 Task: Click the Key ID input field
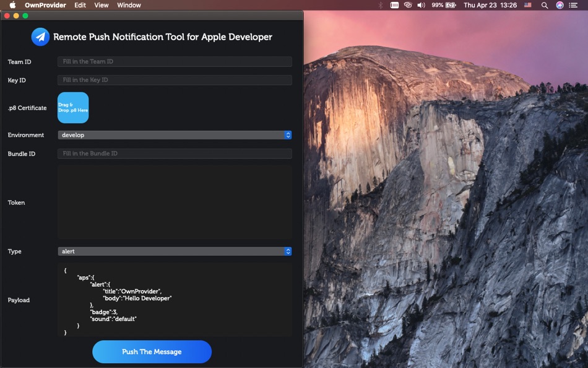[175, 80]
